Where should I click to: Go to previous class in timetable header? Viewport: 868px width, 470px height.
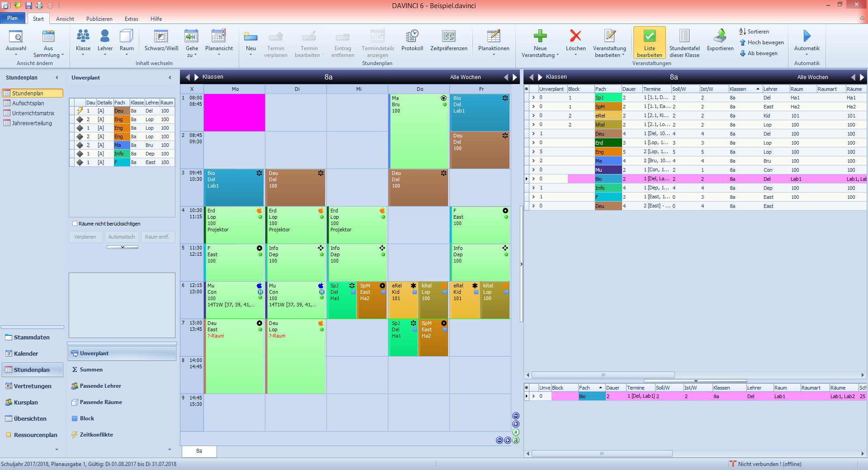pyautogui.click(x=188, y=77)
